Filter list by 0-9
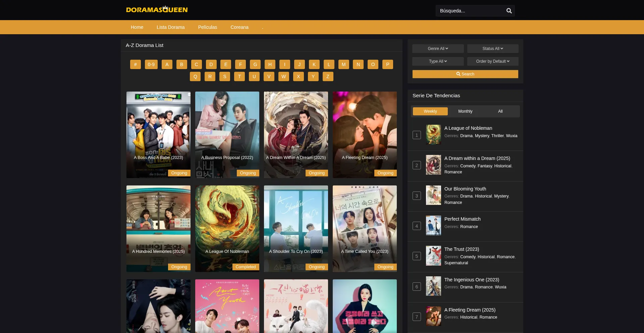This screenshot has height=333, width=644. pyautogui.click(x=151, y=64)
